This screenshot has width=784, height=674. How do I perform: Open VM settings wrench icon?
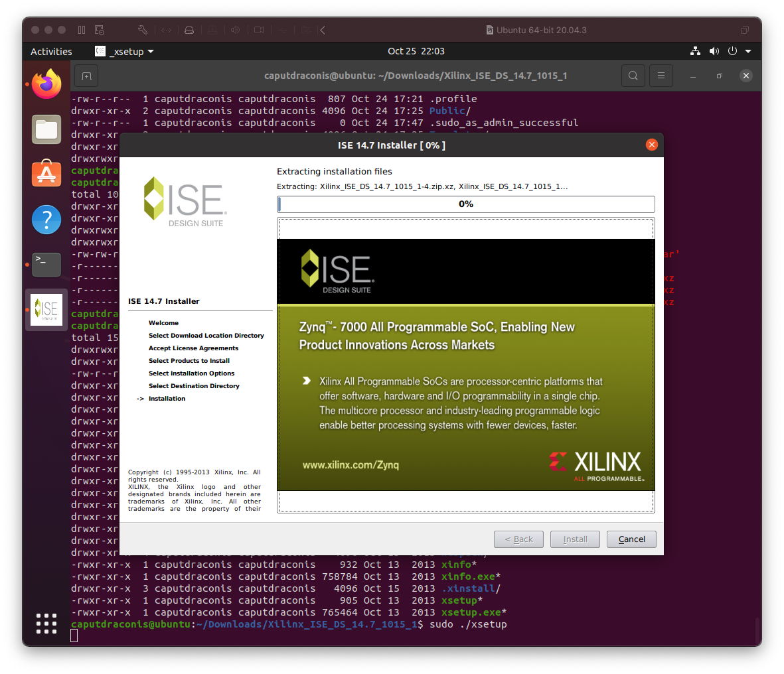point(143,30)
